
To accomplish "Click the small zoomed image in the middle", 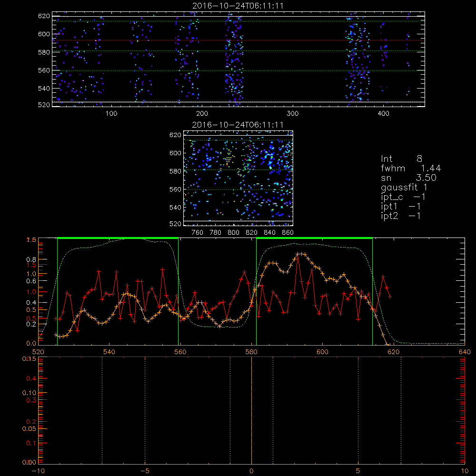I will pyautogui.click(x=238, y=178).
